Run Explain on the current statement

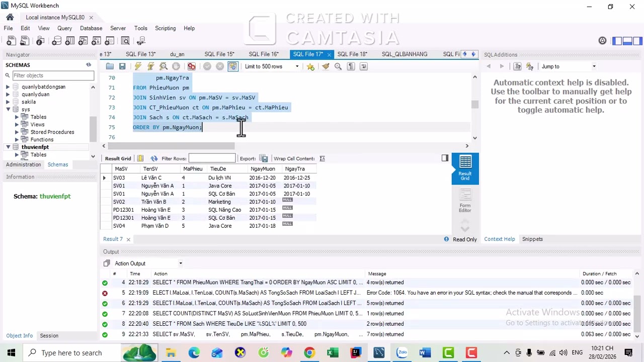coord(164,66)
